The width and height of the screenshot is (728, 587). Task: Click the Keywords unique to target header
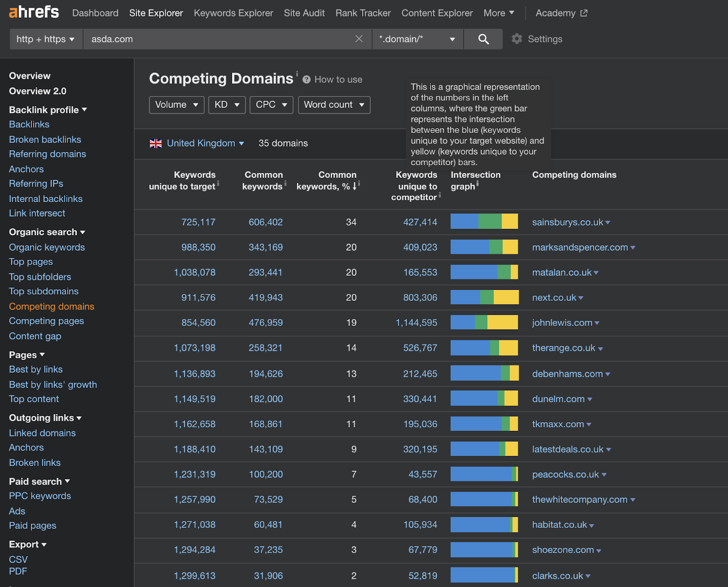point(182,181)
